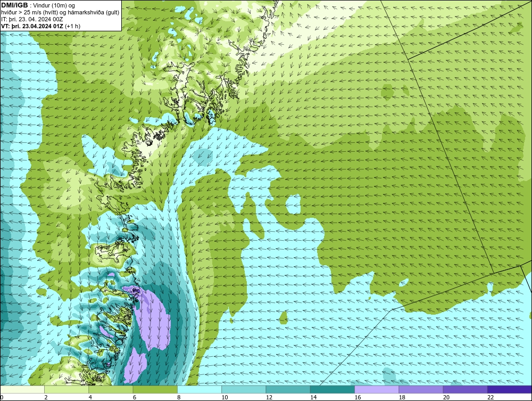Click the 18–20 m/s purple legend swatch
Image resolution: width=532 pixels, height=401 pixels.
point(421,389)
